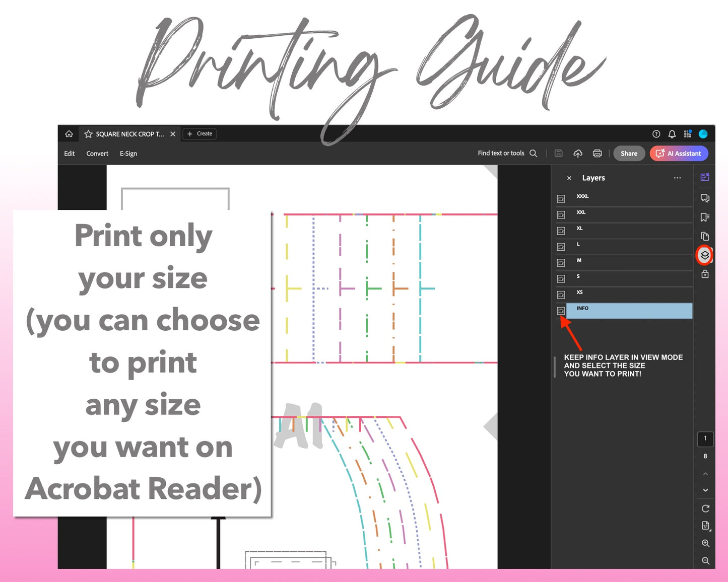Open the notifications bell

[672, 134]
